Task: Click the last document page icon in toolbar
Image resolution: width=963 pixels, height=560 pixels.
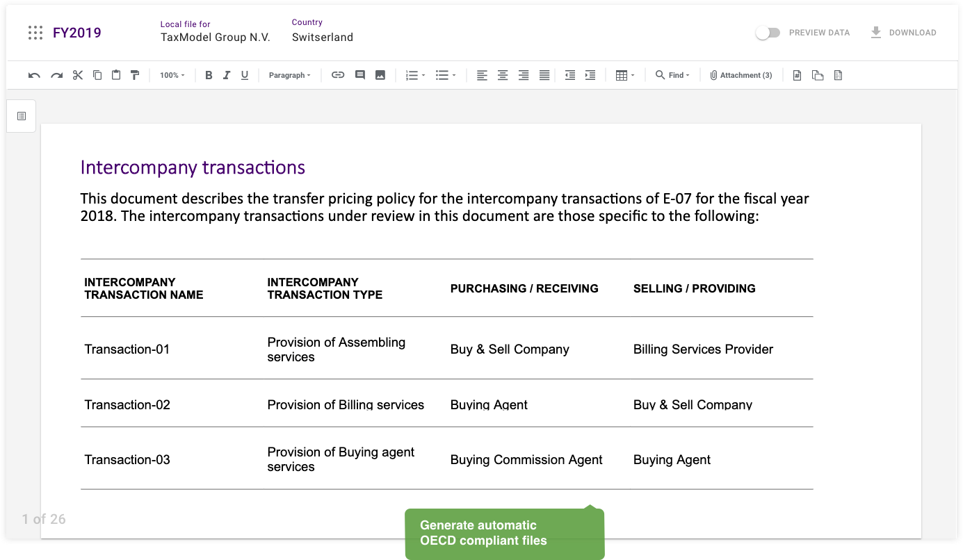Action: [x=839, y=75]
